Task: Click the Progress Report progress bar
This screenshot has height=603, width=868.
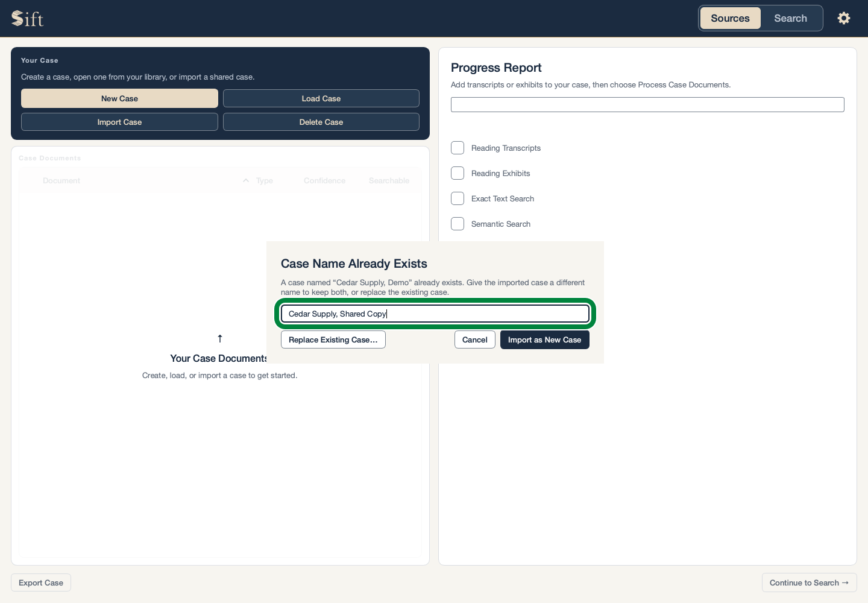Action: [647, 104]
